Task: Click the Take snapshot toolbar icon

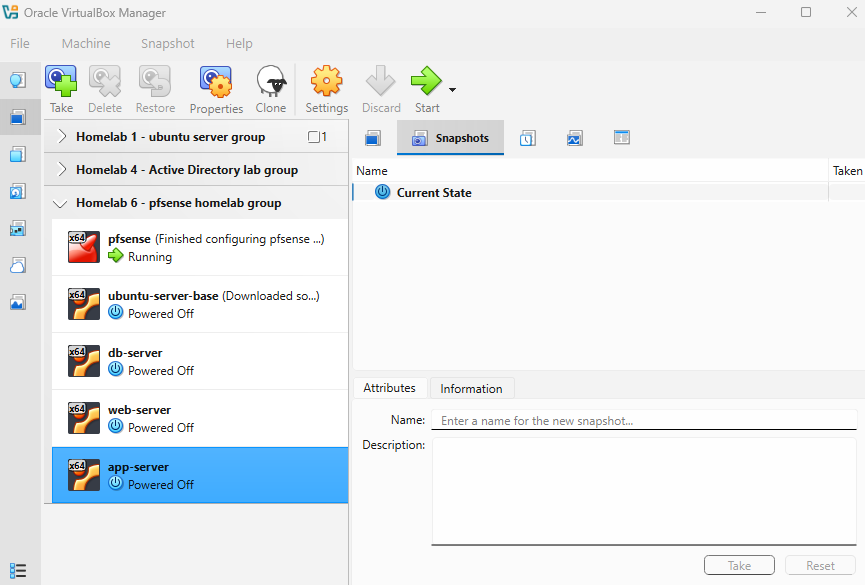Action: pos(61,81)
